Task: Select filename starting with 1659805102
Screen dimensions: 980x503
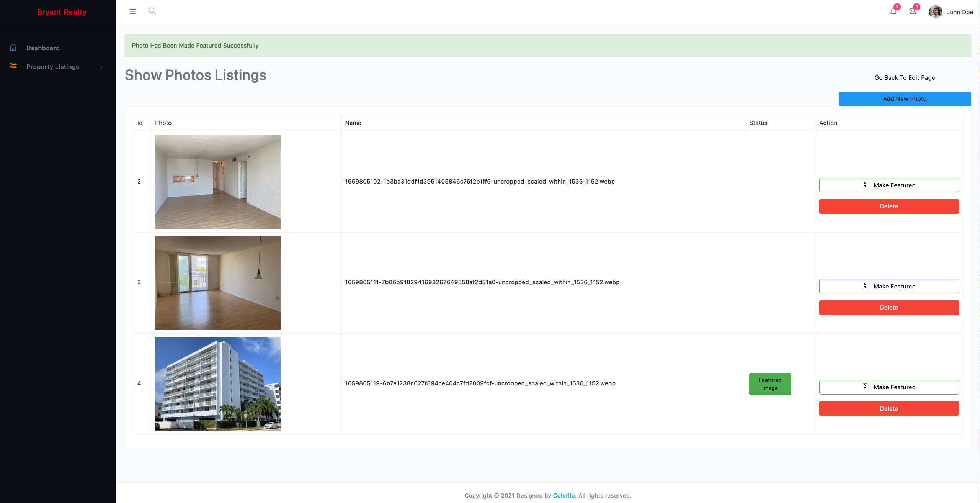Action: pyautogui.click(x=480, y=182)
